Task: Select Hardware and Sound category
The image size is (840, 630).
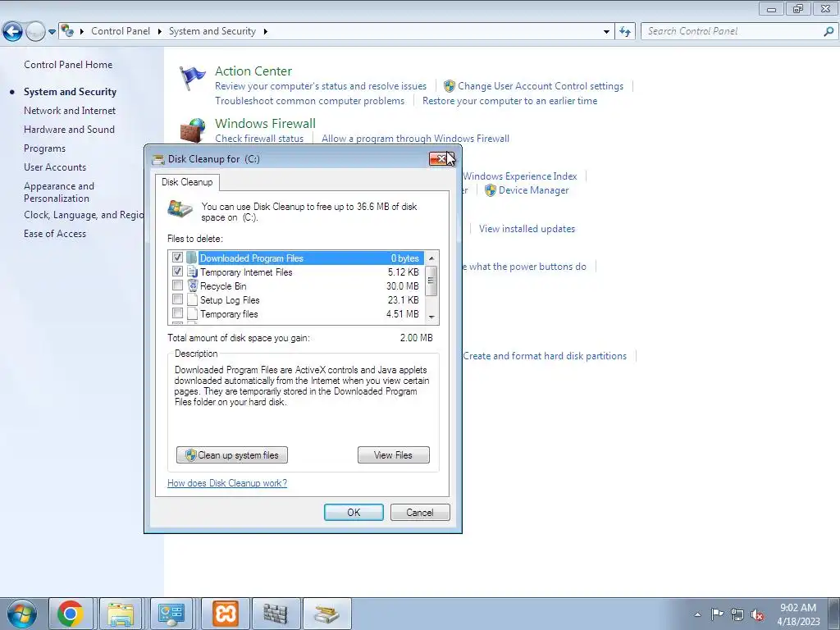Action: pyautogui.click(x=69, y=130)
